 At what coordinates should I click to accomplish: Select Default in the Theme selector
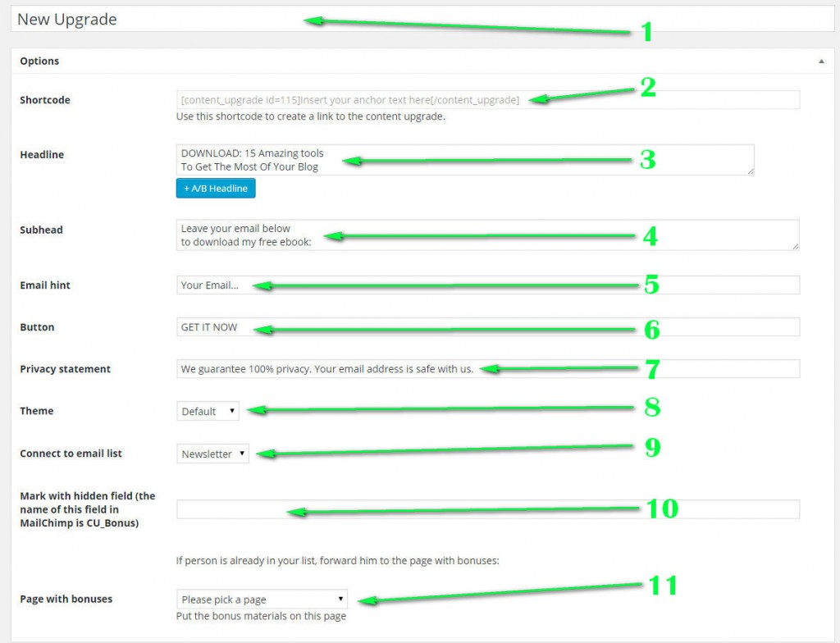207,411
